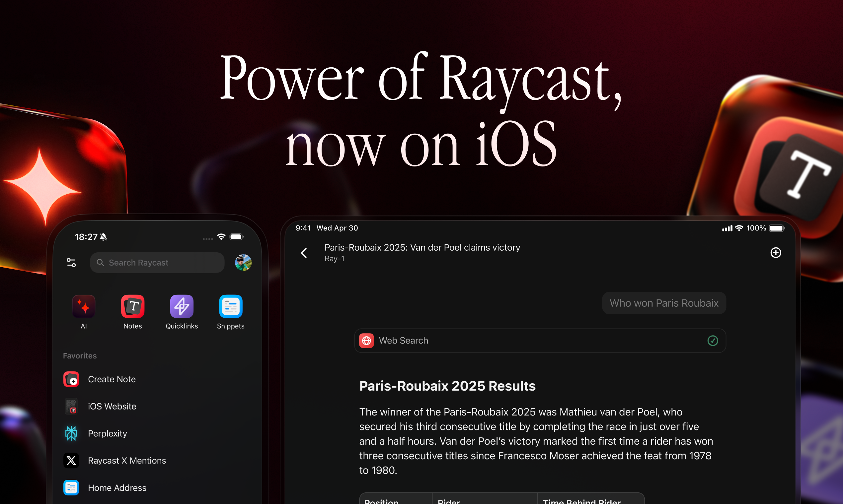Screen dimensions: 843x504
Task: Toggle the Web Search completed checkmark
Action: (x=713, y=340)
